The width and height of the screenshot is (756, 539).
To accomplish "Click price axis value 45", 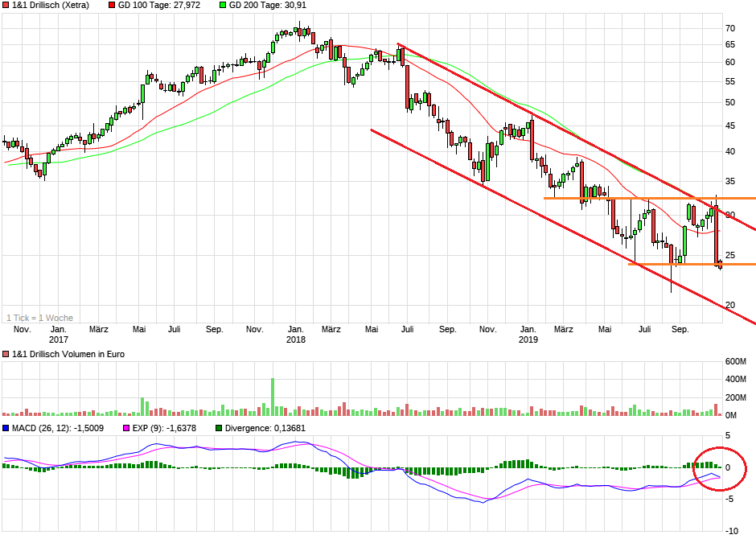I will point(730,125).
